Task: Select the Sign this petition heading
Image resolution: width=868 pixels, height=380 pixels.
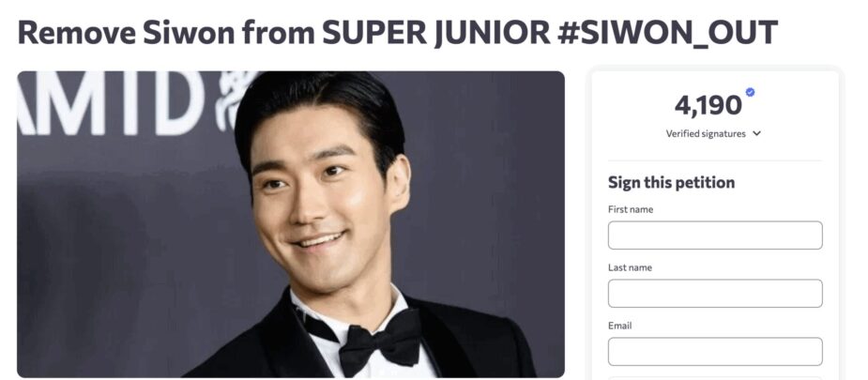Action: [672, 182]
